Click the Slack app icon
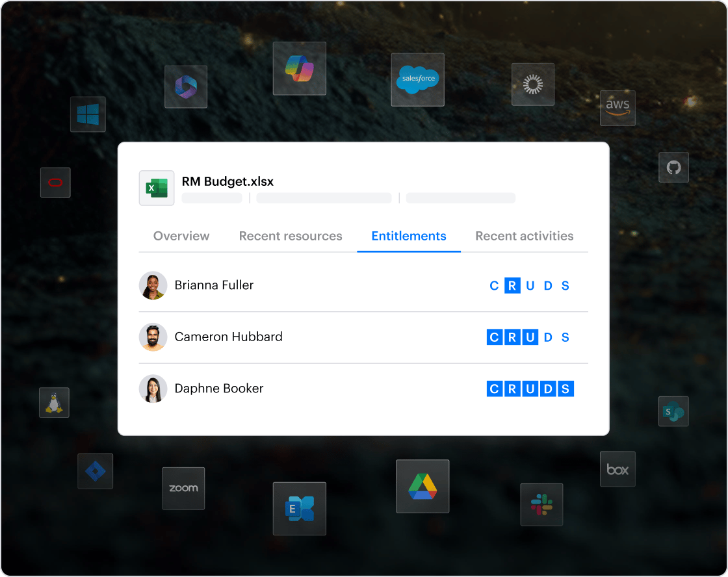Screen dimensions: 728x577 click(x=541, y=504)
